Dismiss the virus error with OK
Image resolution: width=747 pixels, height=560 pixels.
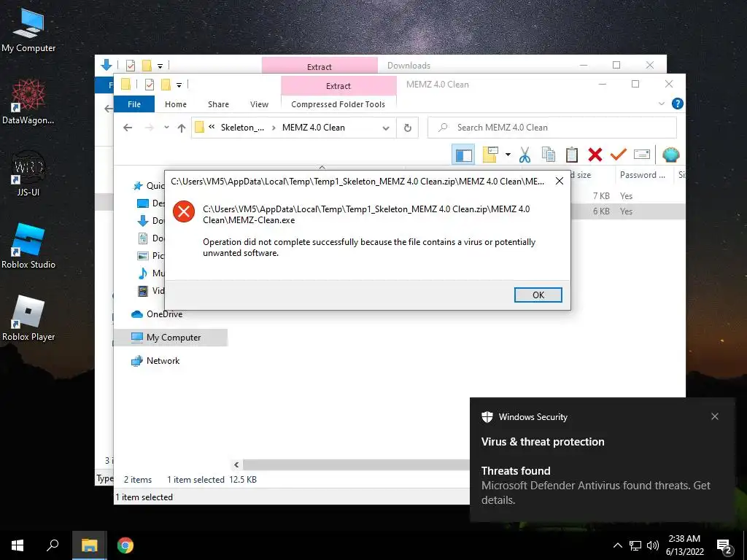[x=538, y=295]
